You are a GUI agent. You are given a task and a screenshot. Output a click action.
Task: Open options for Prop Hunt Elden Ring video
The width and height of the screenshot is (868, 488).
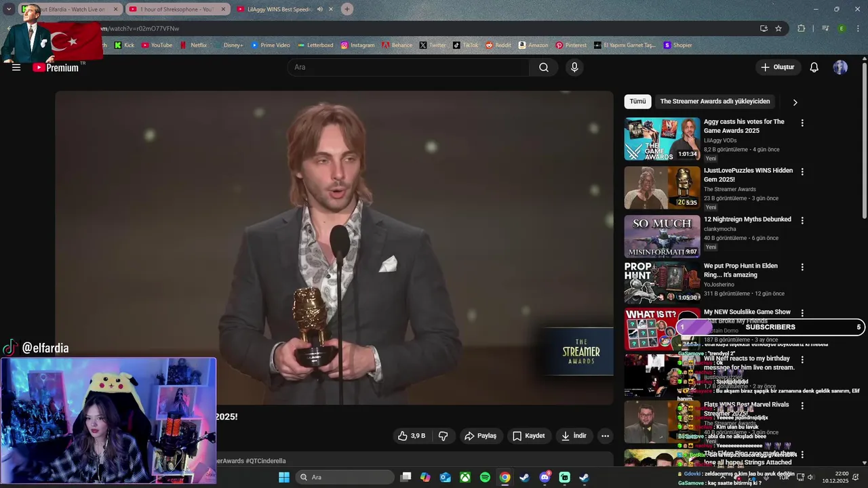pyautogui.click(x=802, y=268)
